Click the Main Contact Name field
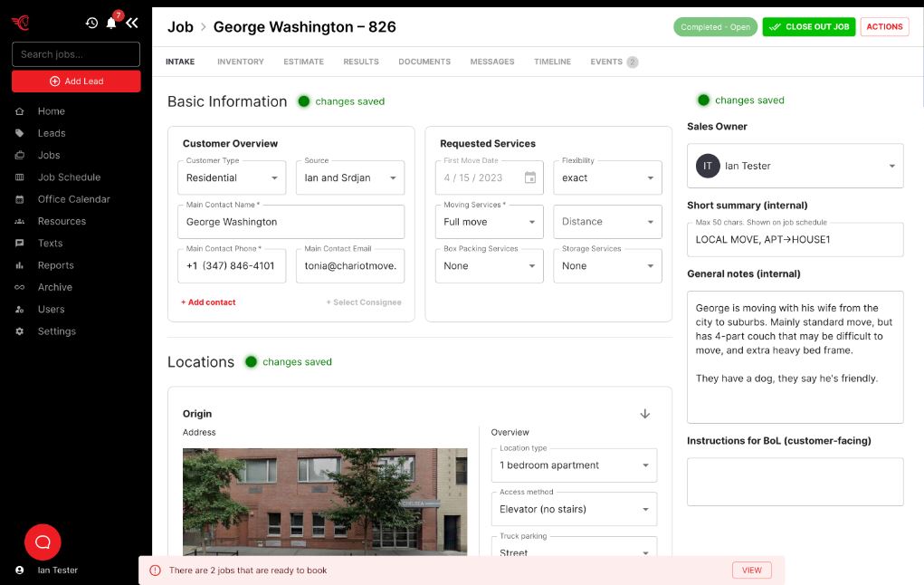Screen dimensions: 924x585 pyautogui.click(x=291, y=222)
